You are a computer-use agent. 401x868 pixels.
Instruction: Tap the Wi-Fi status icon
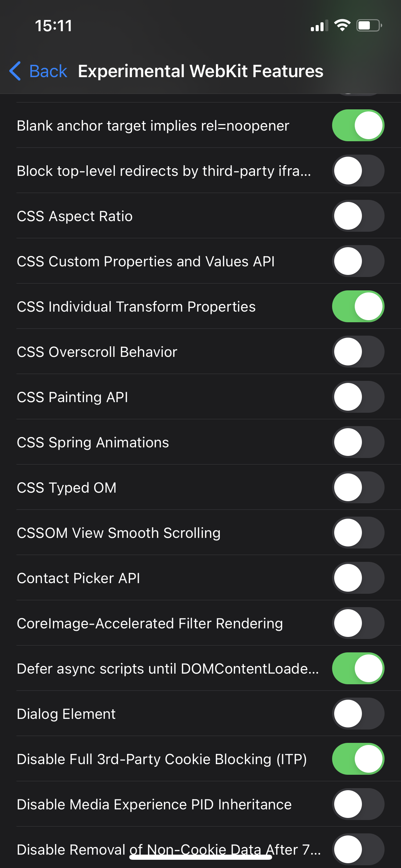point(342,25)
